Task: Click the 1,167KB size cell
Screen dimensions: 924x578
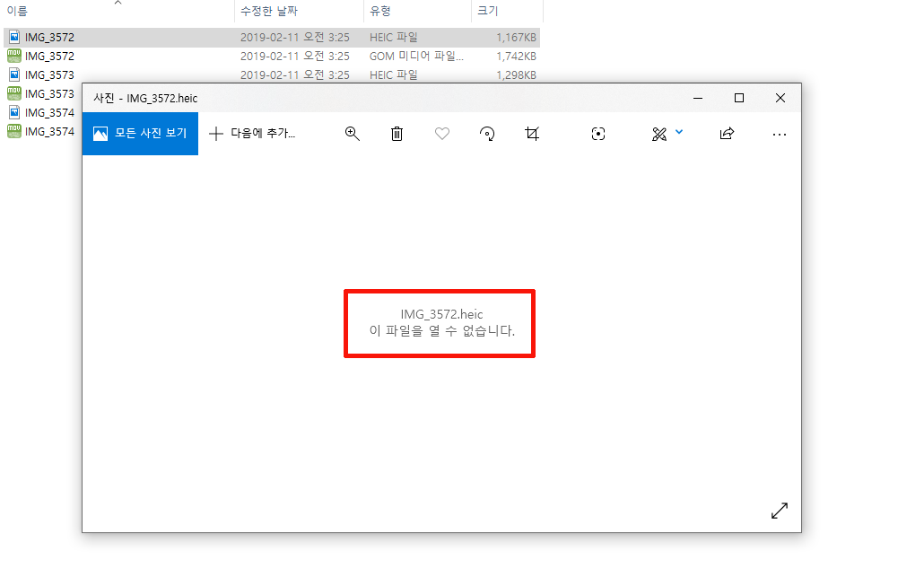Action: point(516,37)
